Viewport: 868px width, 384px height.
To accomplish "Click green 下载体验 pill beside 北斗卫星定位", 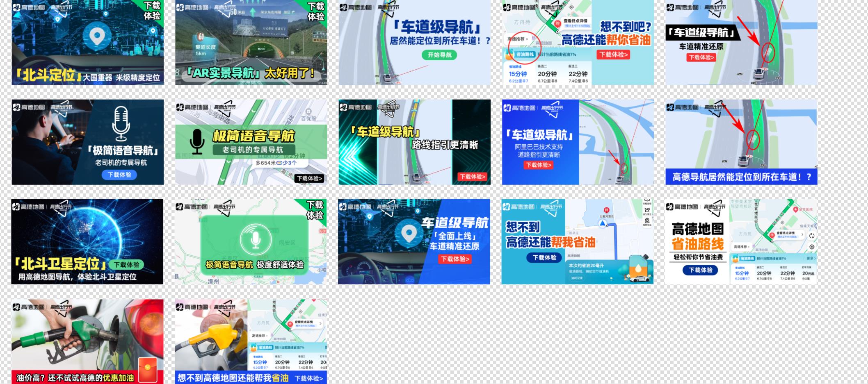I will click(126, 265).
